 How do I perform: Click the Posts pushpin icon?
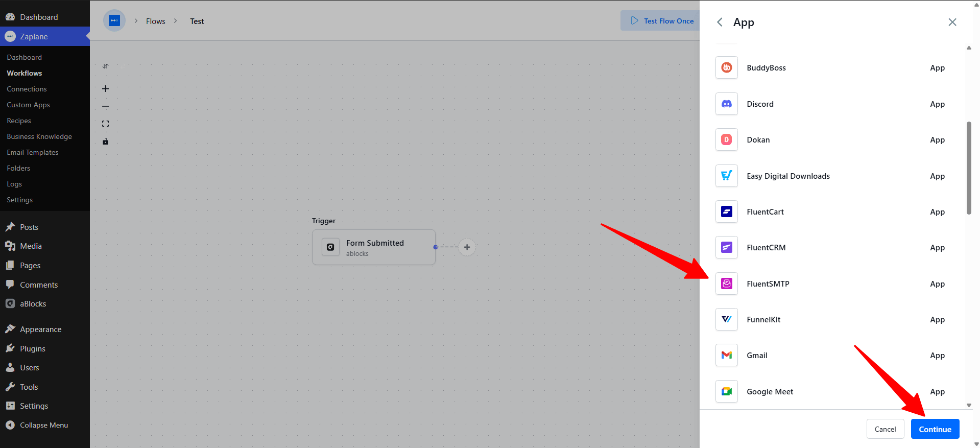pos(10,227)
